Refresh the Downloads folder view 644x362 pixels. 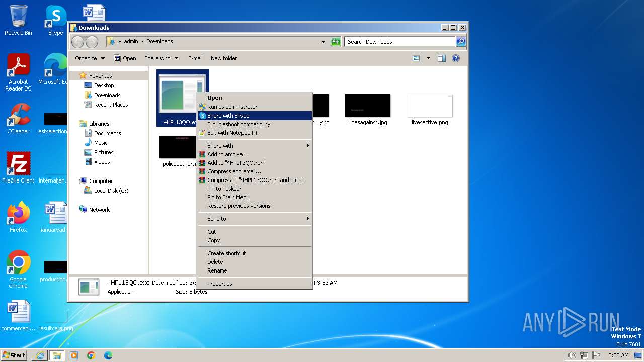click(336, 42)
